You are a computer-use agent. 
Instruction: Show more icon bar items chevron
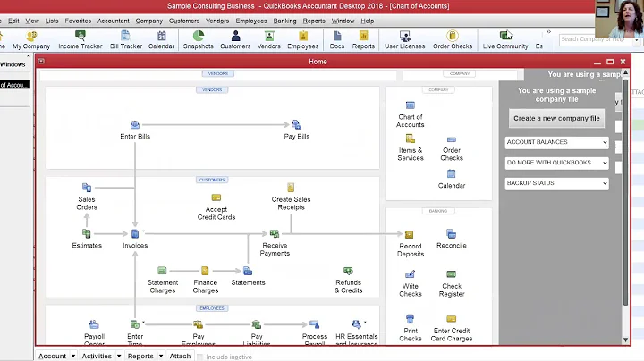point(548,31)
